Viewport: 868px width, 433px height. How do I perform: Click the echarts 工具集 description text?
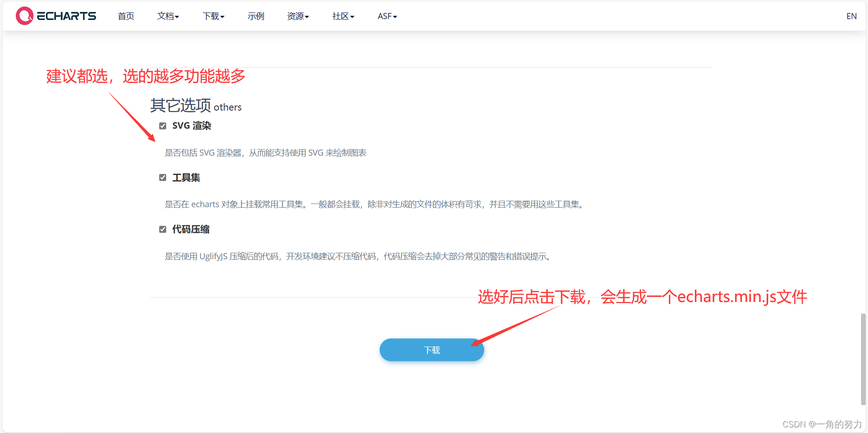click(374, 204)
